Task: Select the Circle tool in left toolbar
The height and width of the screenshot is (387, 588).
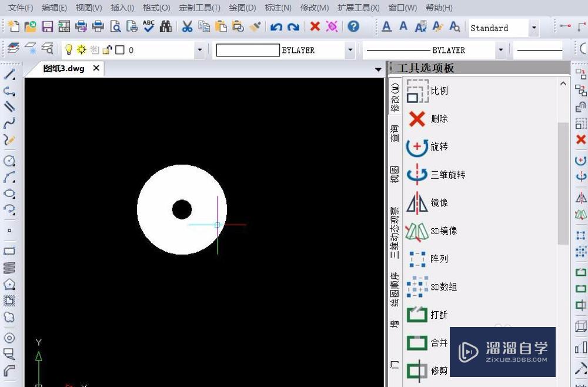Action: point(9,161)
